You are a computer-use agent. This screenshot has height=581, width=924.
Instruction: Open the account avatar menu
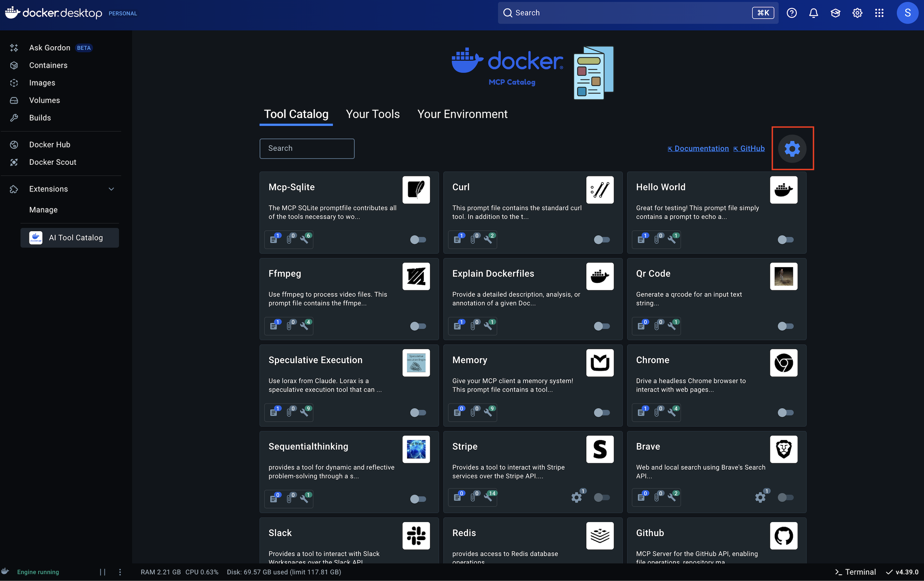click(908, 13)
